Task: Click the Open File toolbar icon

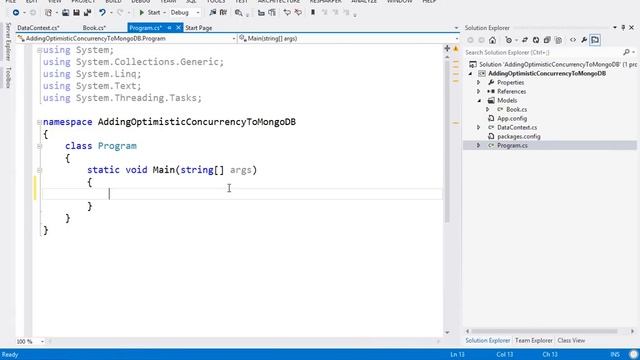Action: point(65,13)
